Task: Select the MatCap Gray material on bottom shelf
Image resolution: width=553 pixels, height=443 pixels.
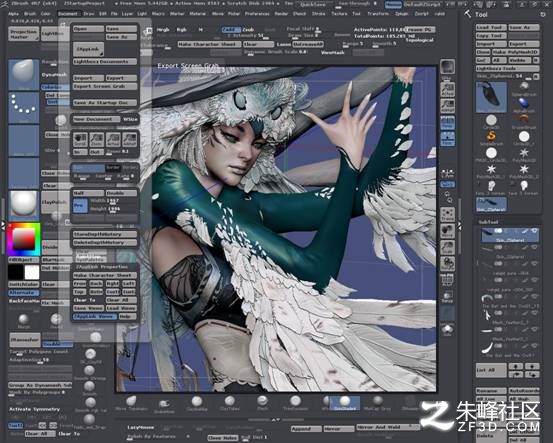Action: tap(377, 403)
